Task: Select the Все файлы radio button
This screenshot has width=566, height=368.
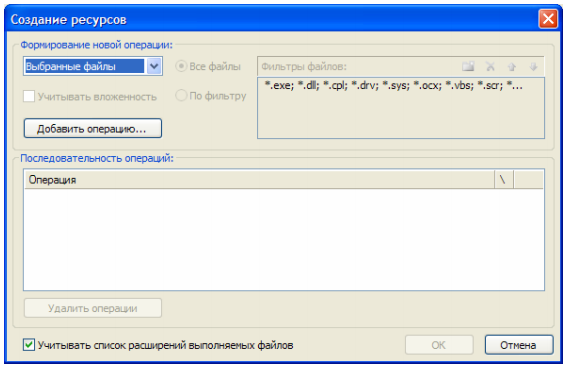Action: point(181,66)
